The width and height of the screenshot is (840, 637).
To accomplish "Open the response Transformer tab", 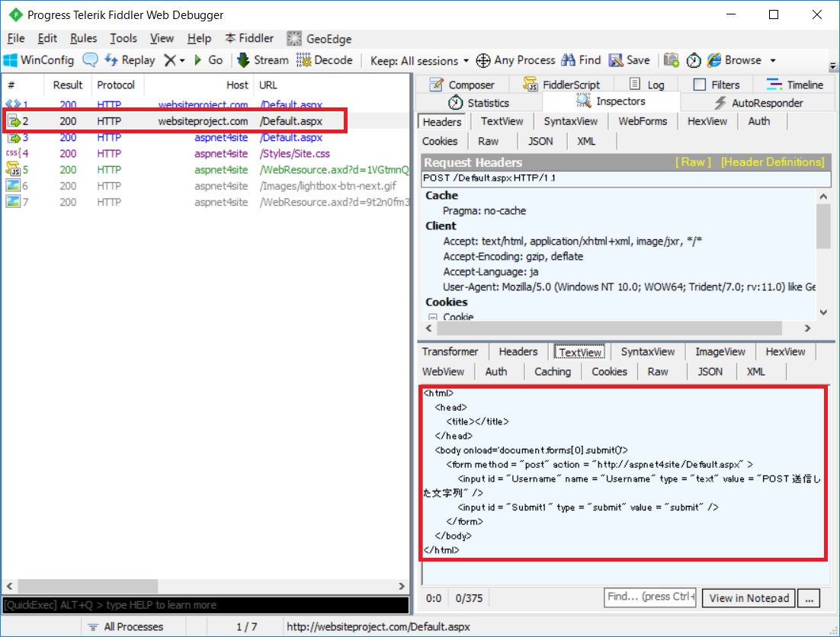I will click(x=450, y=352).
